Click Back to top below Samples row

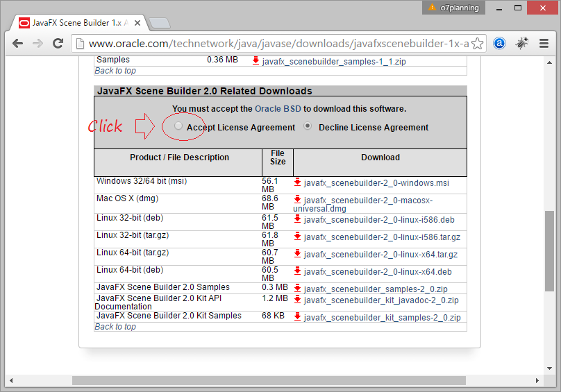(x=115, y=71)
